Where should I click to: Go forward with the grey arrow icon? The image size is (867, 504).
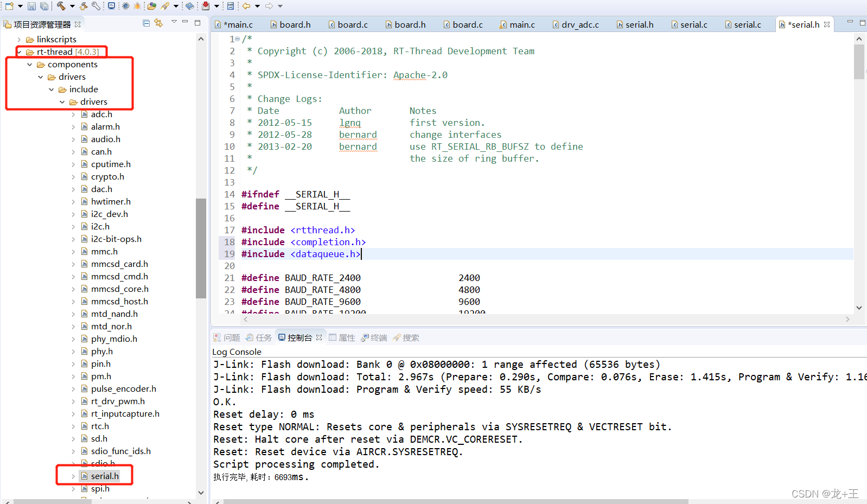(269, 6)
